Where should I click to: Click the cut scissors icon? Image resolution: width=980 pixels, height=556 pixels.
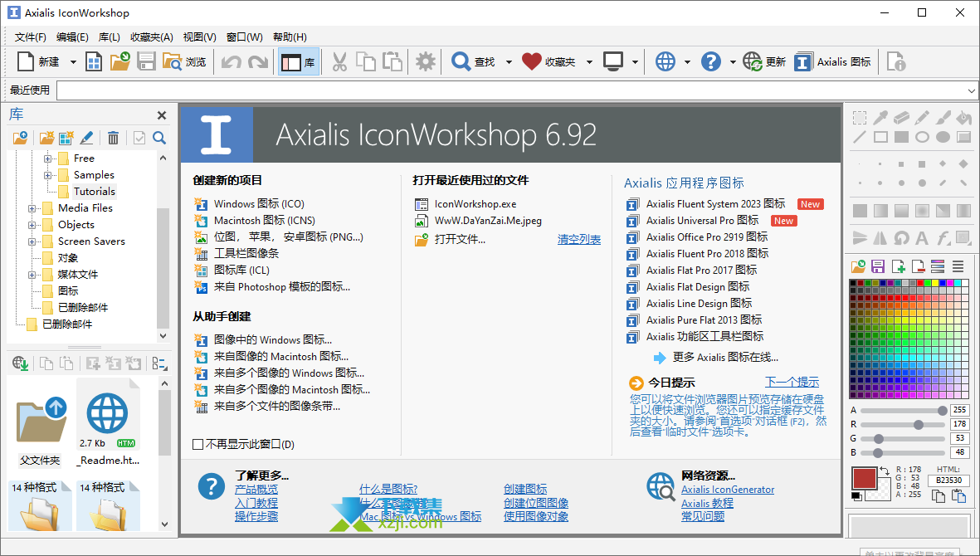(339, 62)
